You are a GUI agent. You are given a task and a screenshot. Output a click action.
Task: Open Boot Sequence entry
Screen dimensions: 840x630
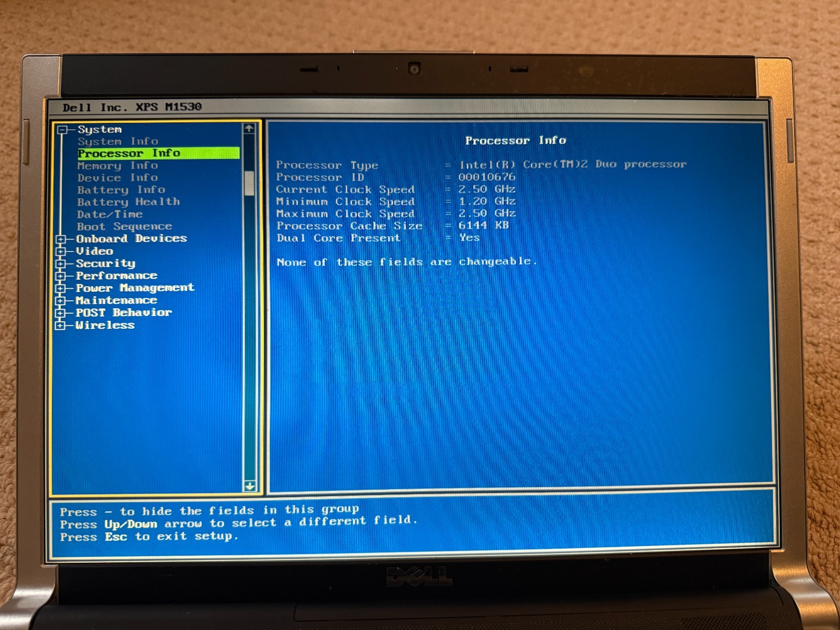point(124,226)
